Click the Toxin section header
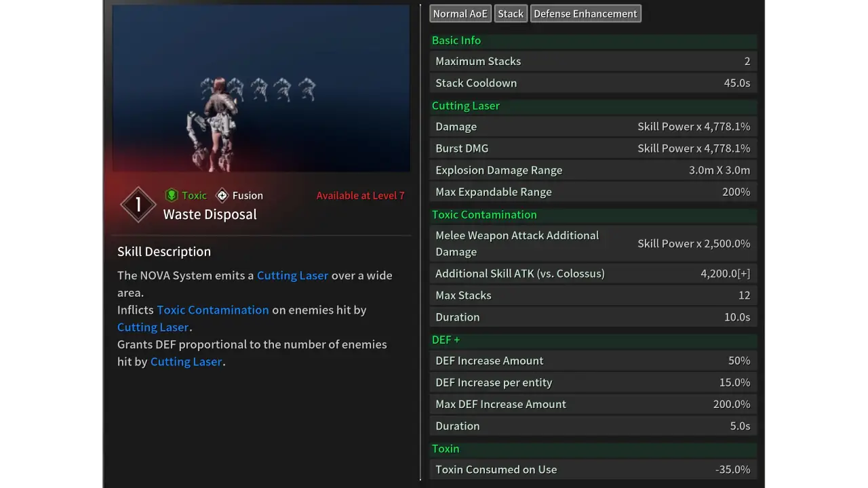The image size is (868, 488). click(x=446, y=449)
